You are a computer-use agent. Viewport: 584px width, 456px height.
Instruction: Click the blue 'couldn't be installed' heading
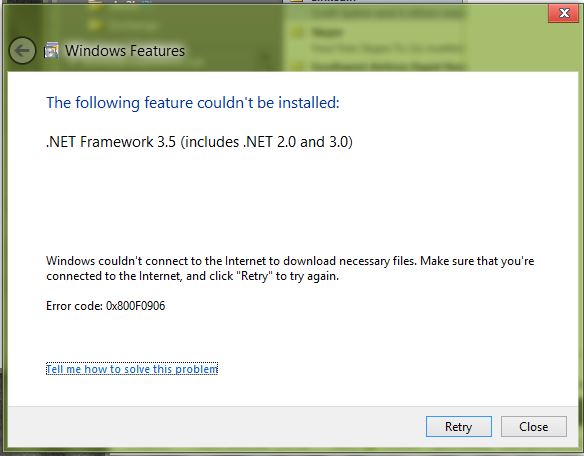click(x=193, y=102)
